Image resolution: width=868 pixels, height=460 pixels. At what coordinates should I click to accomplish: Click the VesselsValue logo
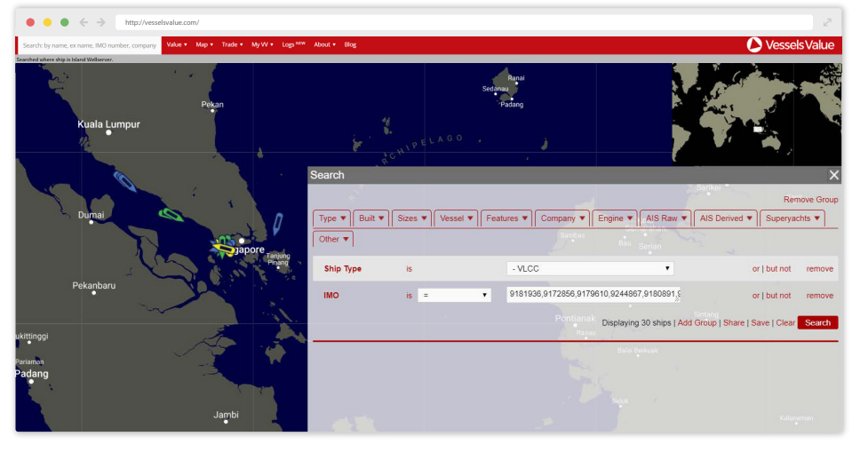pyautogui.click(x=790, y=44)
